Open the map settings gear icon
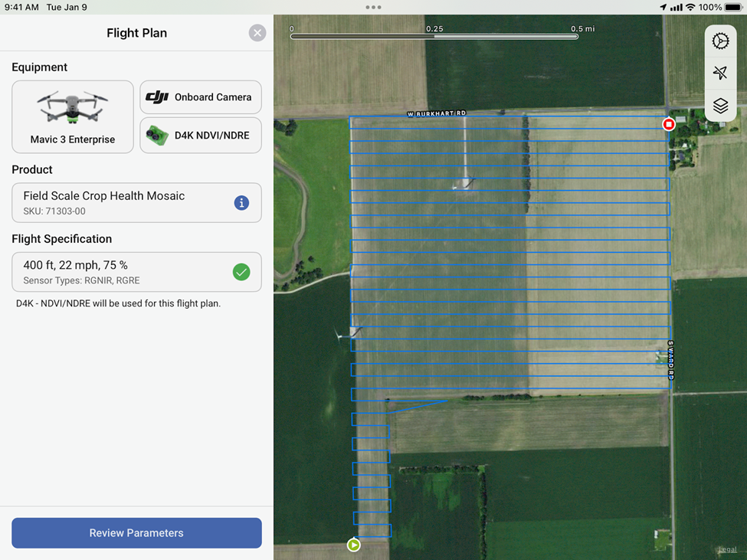 pos(720,41)
